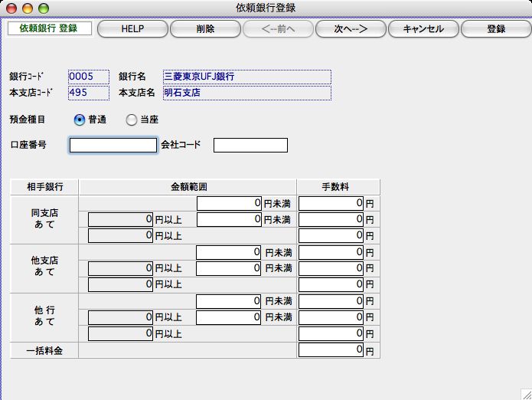532x400 pixels.
Task: Click the HELP button
Action: coord(132,29)
